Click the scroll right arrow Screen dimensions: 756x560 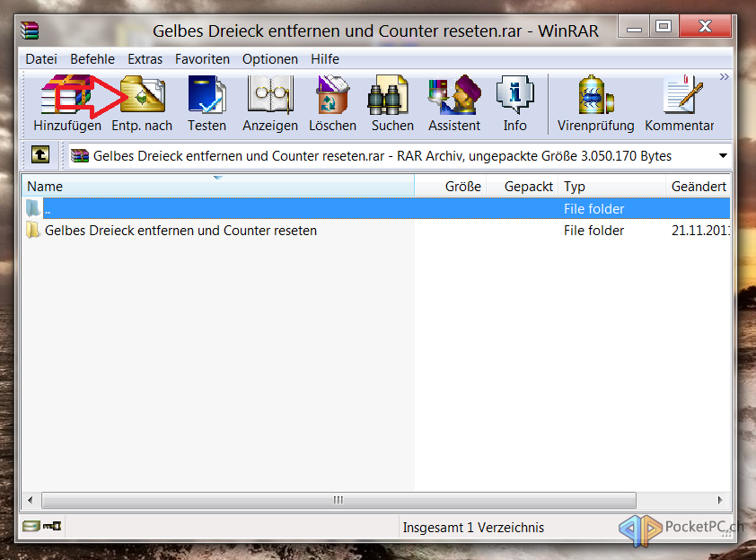(x=720, y=500)
